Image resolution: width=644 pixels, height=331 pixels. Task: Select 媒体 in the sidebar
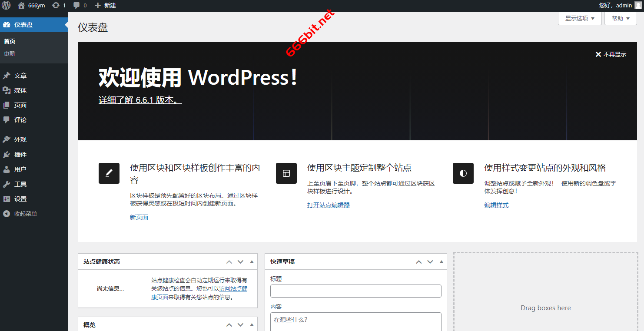point(20,90)
